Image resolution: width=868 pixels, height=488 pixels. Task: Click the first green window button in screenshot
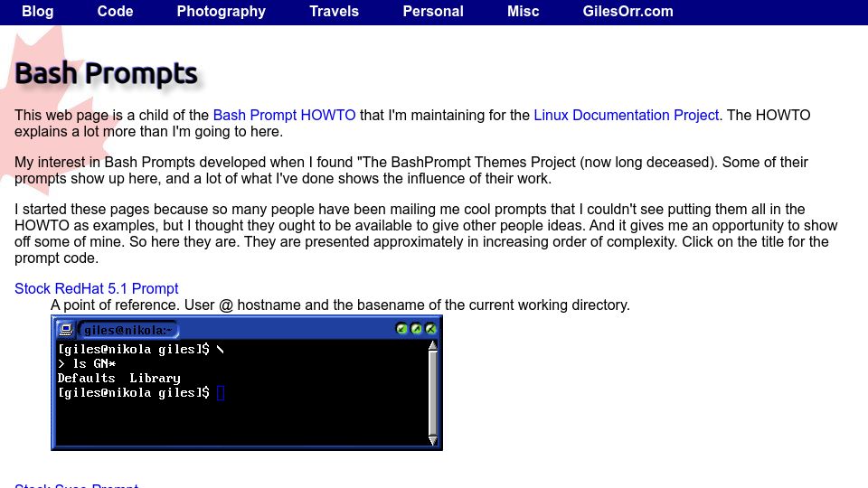coord(401,329)
